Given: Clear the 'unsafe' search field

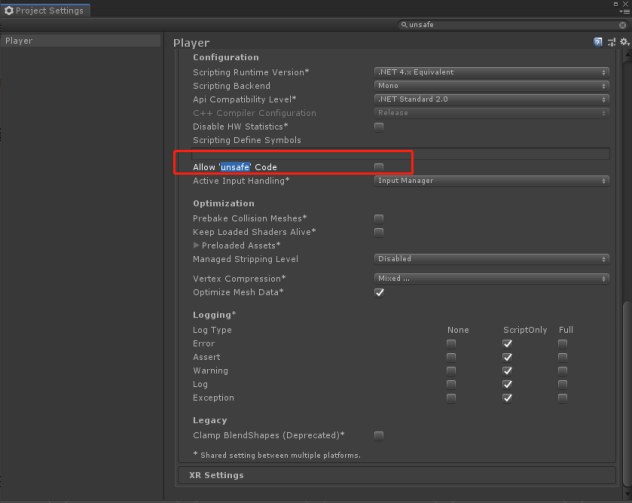Looking at the screenshot, I should tap(622, 25).
